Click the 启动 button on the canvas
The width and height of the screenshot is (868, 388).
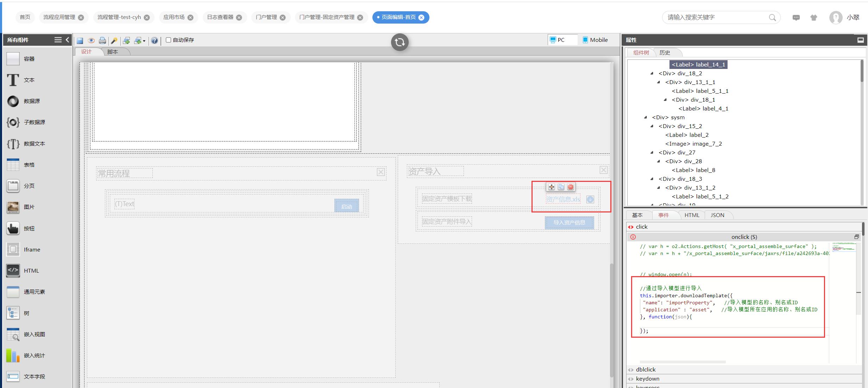[x=346, y=206]
